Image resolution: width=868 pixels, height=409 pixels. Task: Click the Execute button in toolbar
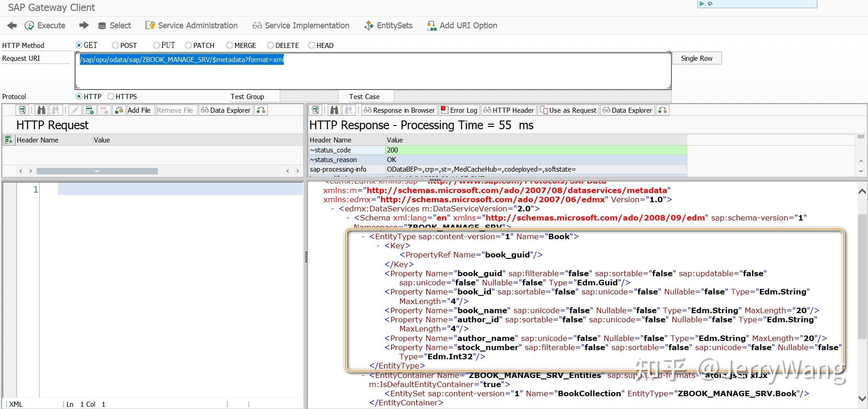(45, 26)
